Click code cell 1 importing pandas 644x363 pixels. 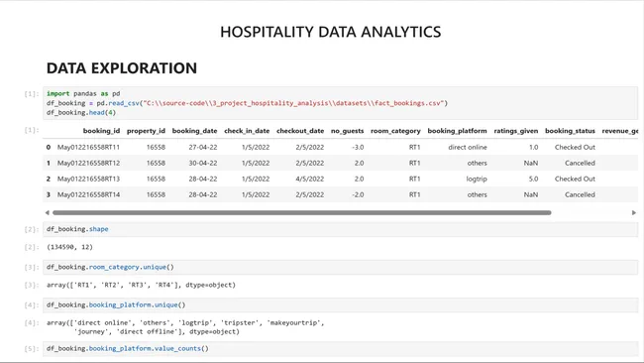340,103
